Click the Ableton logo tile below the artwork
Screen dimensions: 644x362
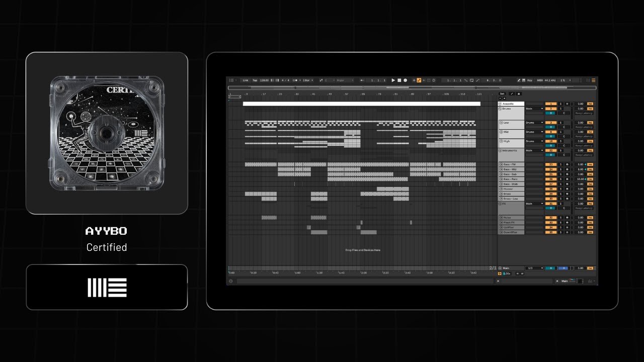tap(107, 287)
